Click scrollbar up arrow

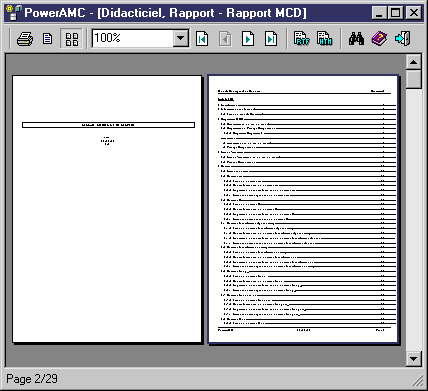click(414, 62)
